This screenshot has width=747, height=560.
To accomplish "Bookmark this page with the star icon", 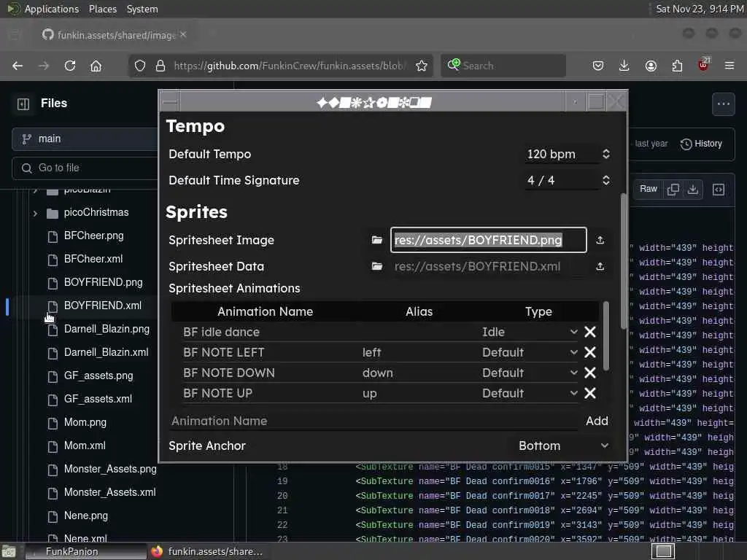I will click(421, 66).
